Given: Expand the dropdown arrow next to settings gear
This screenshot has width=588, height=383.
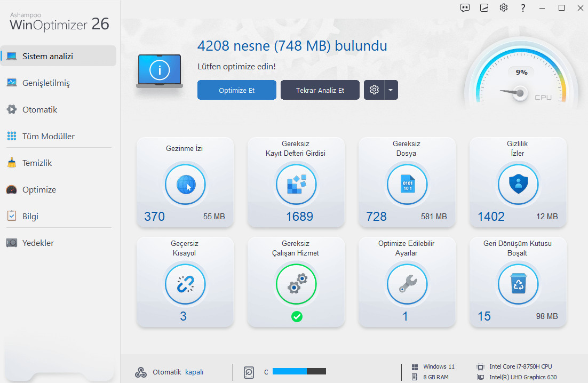Looking at the screenshot, I should click(x=391, y=90).
